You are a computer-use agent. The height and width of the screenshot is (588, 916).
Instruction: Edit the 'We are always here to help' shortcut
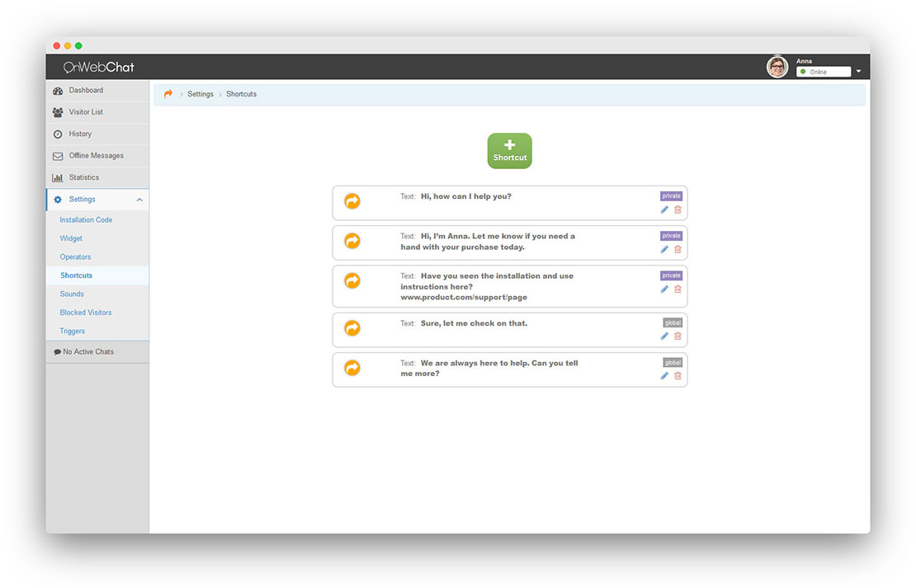pos(663,375)
